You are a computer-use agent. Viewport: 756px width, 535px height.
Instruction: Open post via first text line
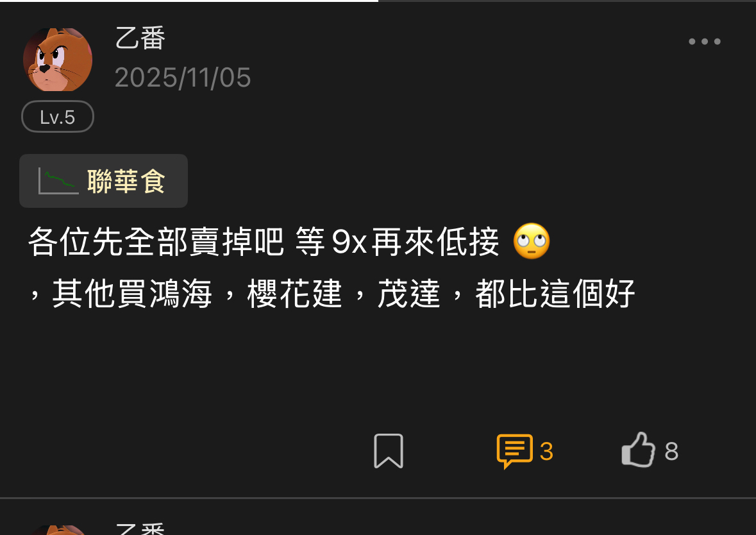[264, 242]
